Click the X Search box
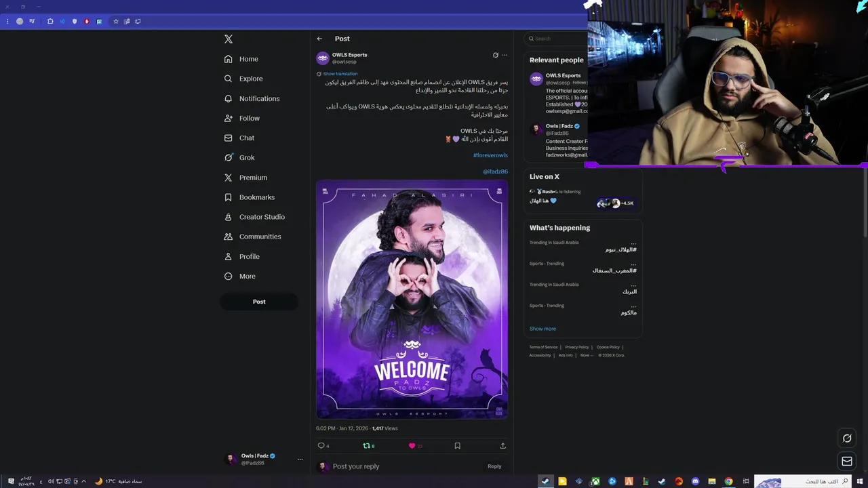 [x=556, y=39]
